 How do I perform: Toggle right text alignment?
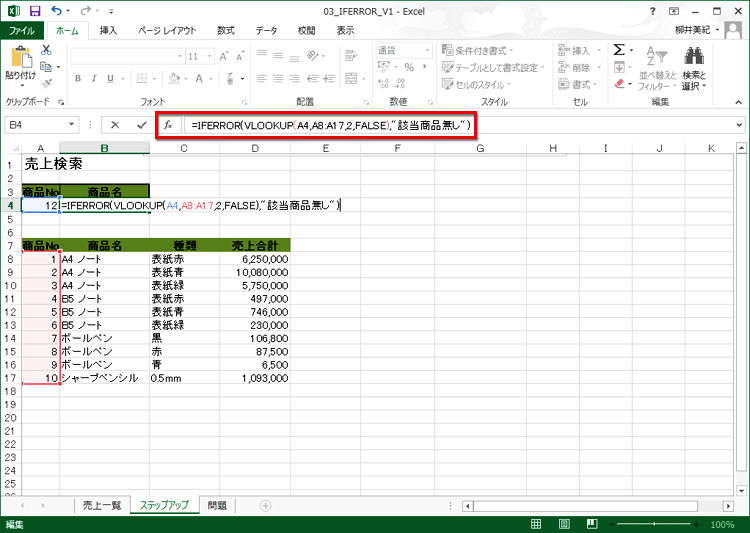click(294, 78)
